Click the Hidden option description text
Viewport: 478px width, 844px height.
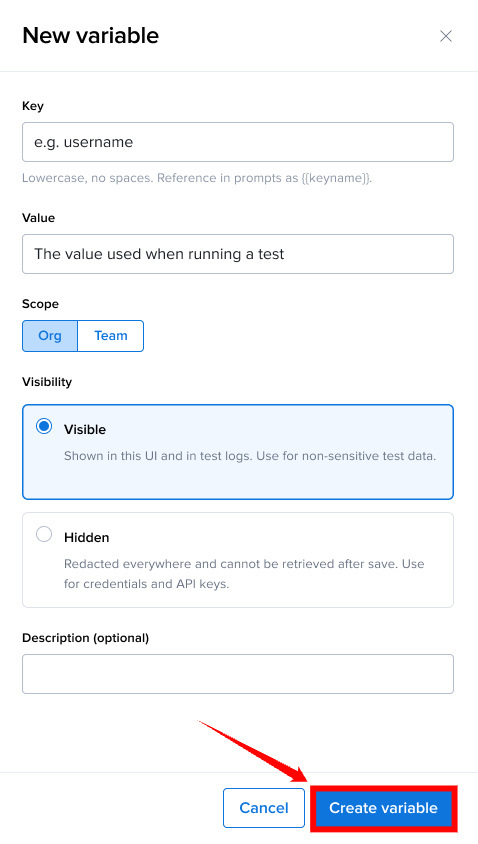pos(244,574)
